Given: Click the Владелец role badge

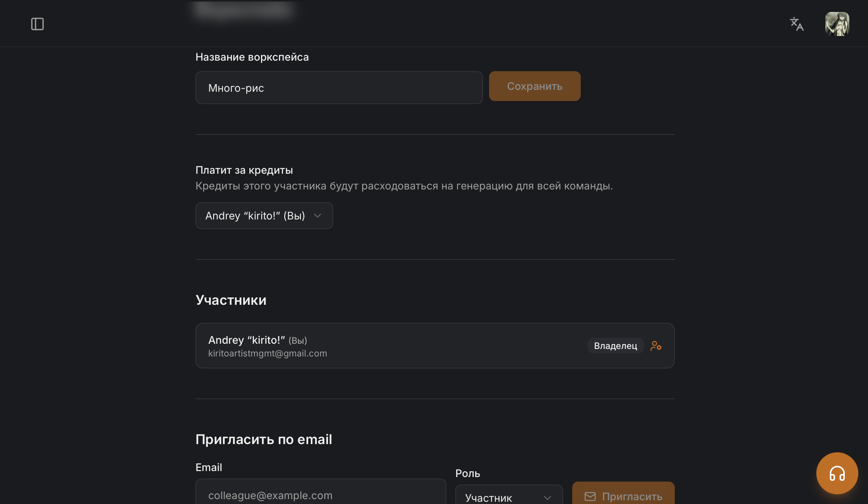Looking at the screenshot, I should pyautogui.click(x=616, y=346).
